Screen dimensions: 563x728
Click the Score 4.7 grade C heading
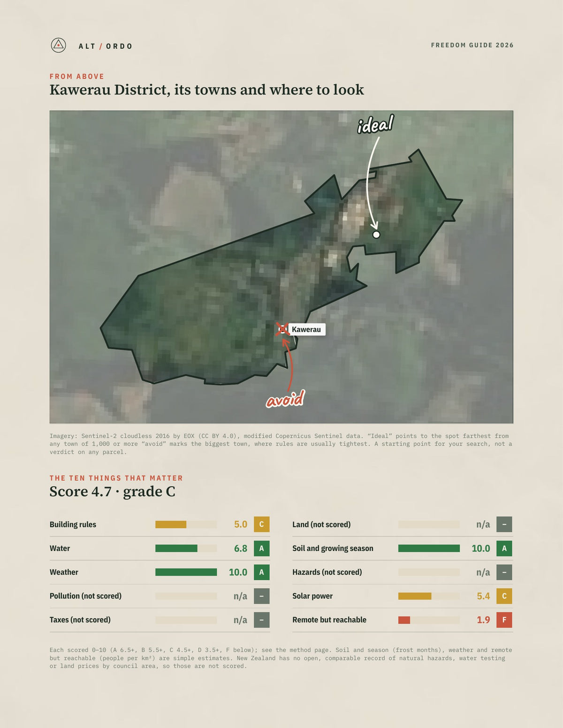(113, 492)
